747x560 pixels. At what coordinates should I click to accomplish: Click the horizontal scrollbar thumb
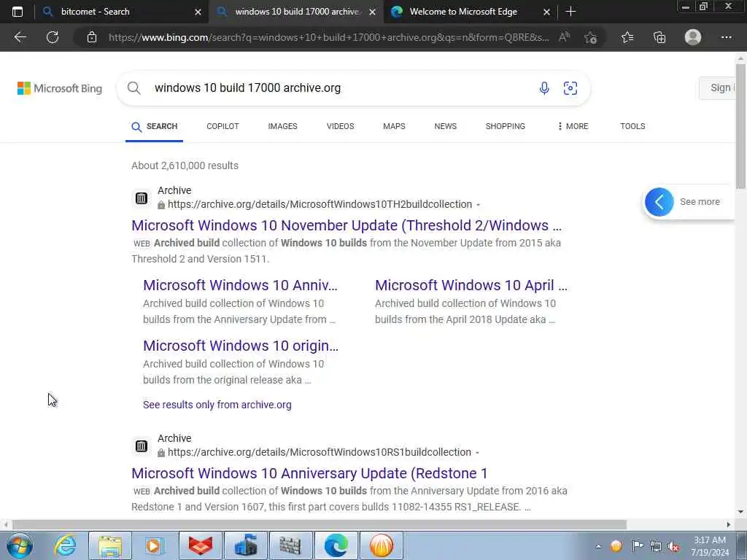pos(320,525)
